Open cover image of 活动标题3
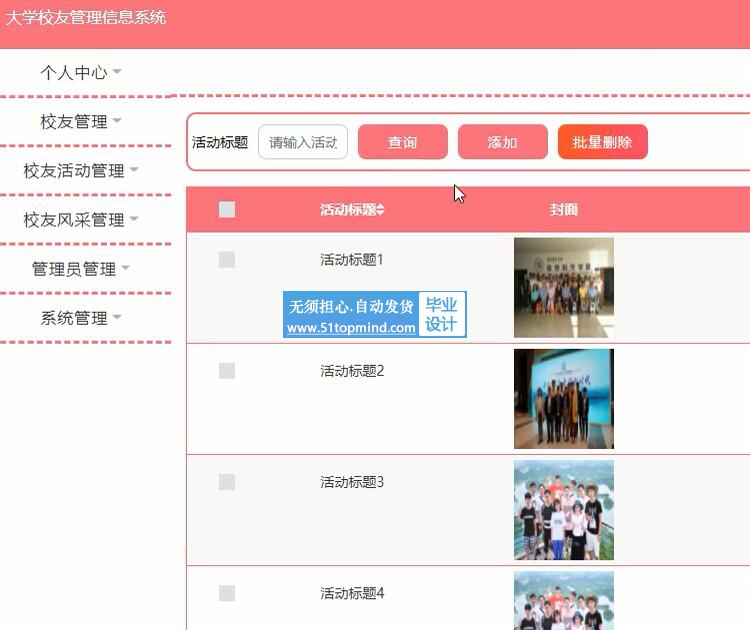The image size is (750, 630). 564,510
